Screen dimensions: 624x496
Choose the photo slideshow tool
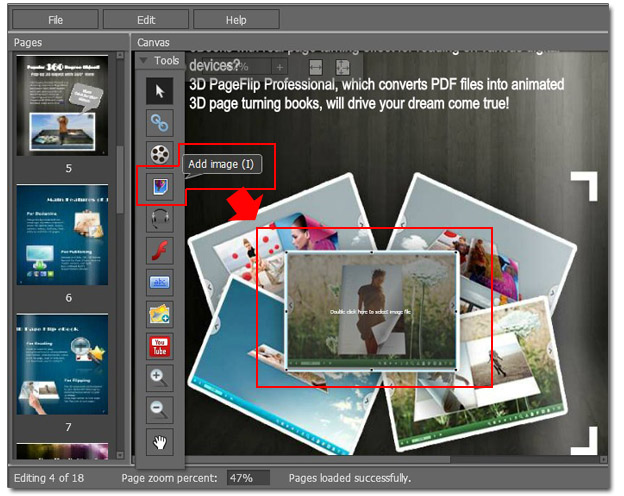pyautogui.click(x=160, y=314)
